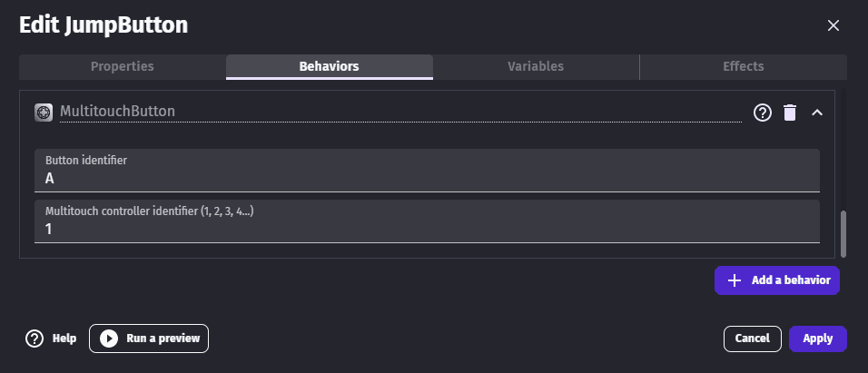
Task: Click the play icon in Run a preview
Action: coord(109,339)
